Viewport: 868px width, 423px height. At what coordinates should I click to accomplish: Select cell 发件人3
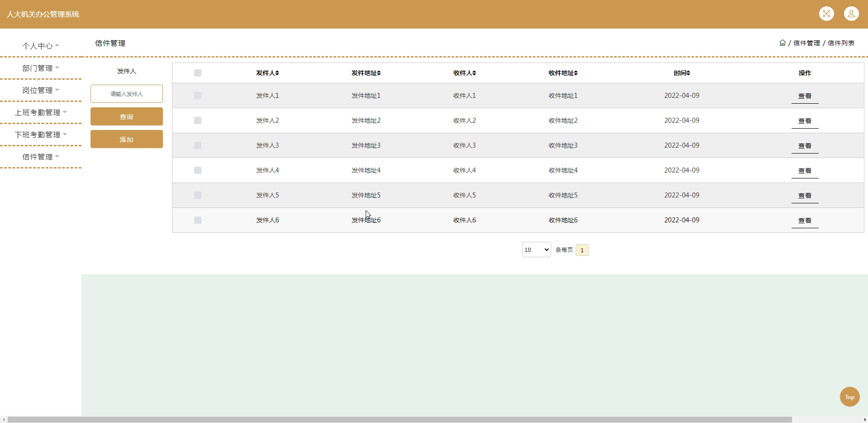(267, 145)
